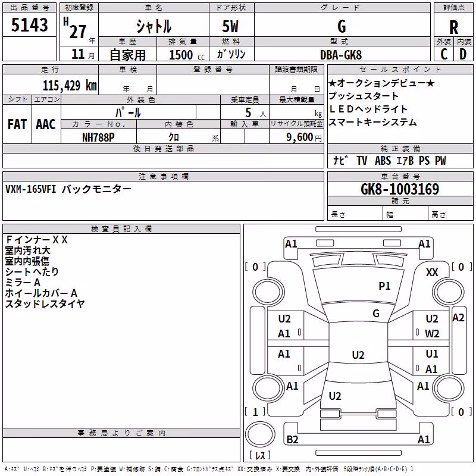The image size is (476, 476).
Task: Click the A2 mark on the side sill
Action: point(458,318)
